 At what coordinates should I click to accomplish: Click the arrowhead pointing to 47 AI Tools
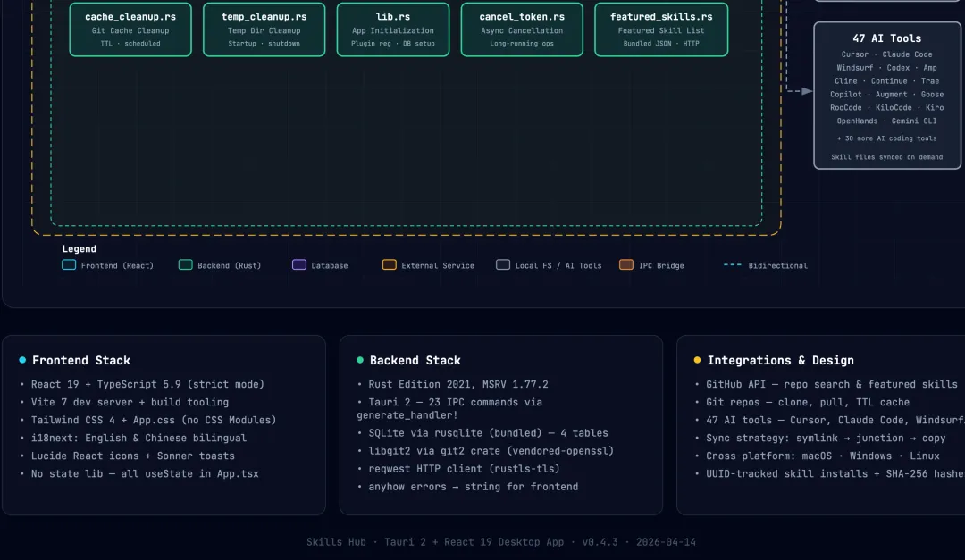pyautogui.click(x=807, y=91)
